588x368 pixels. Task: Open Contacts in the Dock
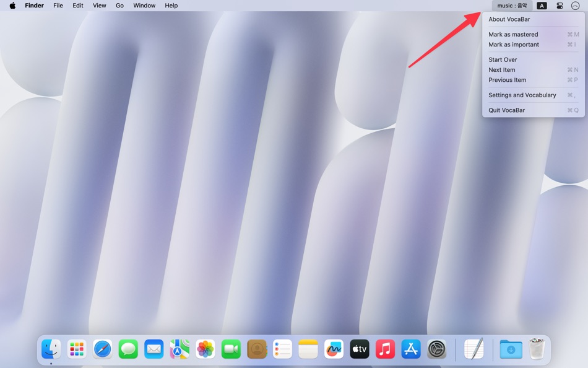point(257,349)
